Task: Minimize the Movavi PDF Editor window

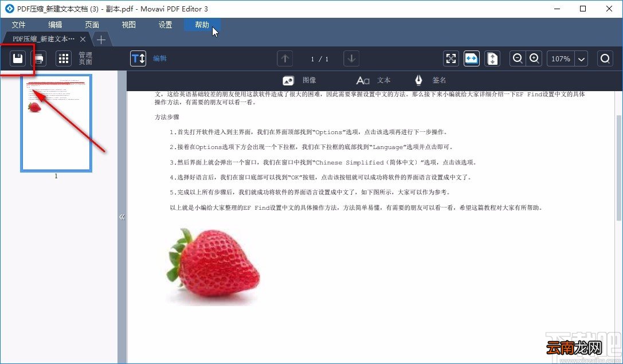Action: 557,9
